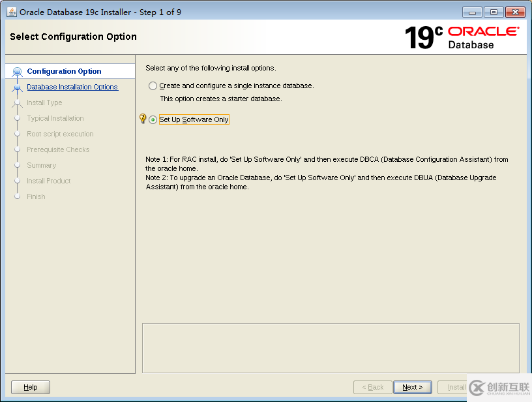The width and height of the screenshot is (532, 402).
Task: Click the lightbulb hint icon beside Set Up Software Only
Action: [x=143, y=119]
